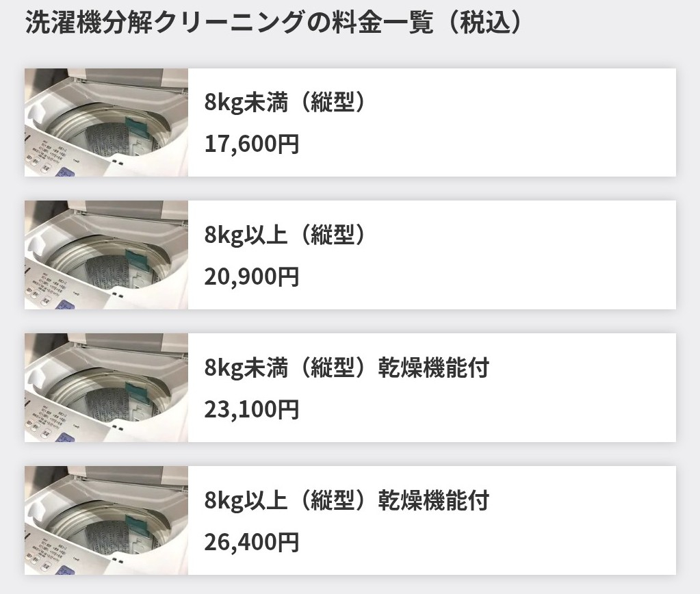Click the washing machine thumbnail beside 17,600円

(106, 122)
